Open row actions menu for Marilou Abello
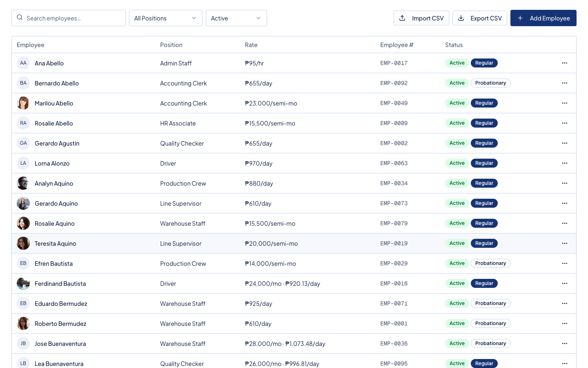 coord(565,103)
